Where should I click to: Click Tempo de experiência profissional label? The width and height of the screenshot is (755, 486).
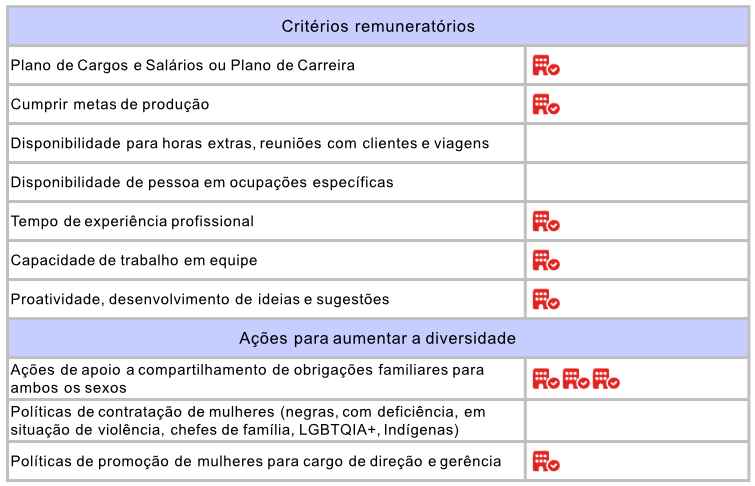[x=132, y=221]
